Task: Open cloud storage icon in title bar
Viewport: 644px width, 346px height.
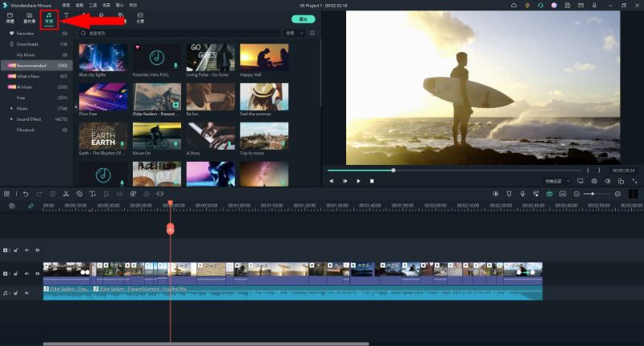Action: [x=514, y=6]
